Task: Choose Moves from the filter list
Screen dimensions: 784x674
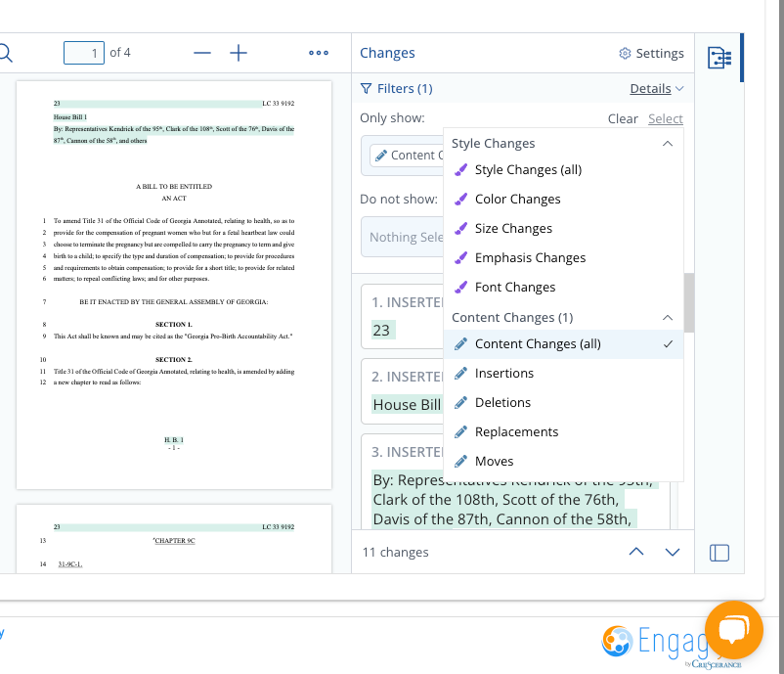Action: click(x=563, y=461)
